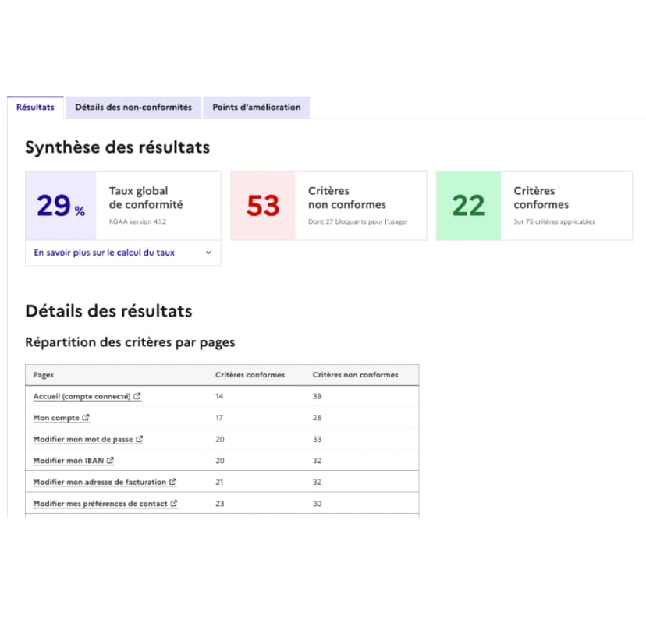Click the 29% taux global de conformité card

tap(122, 205)
